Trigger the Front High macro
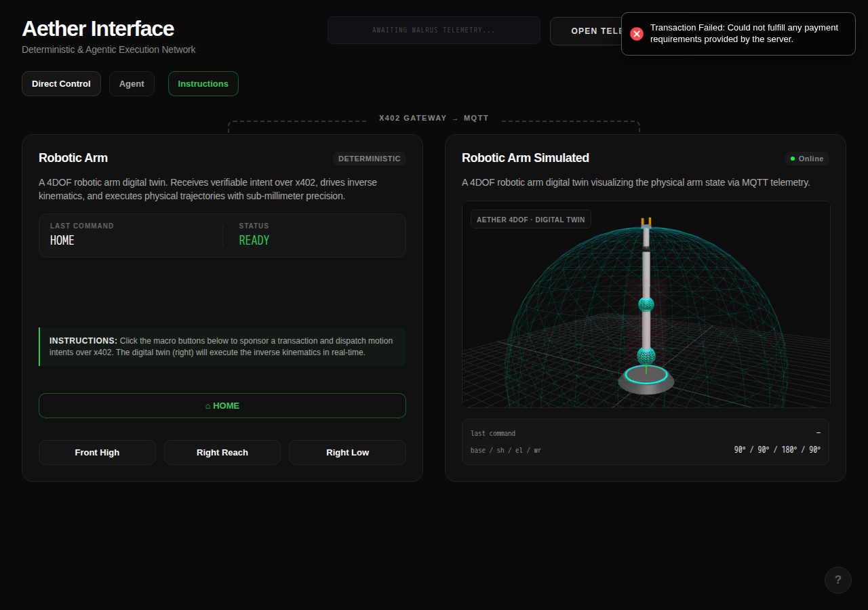The height and width of the screenshot is (610, 868). [97, 453]
